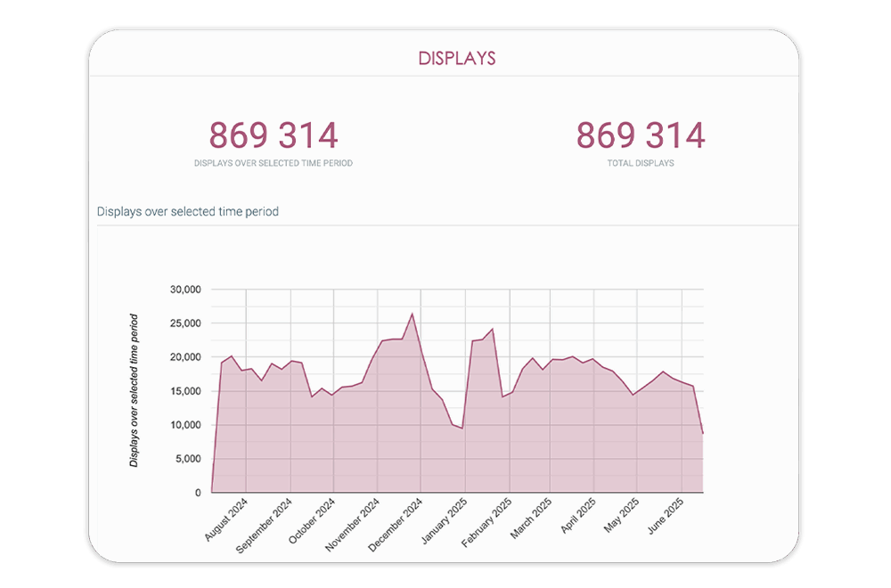
Task: Click the February 2025 x-axis label
Action: (486, 523)
